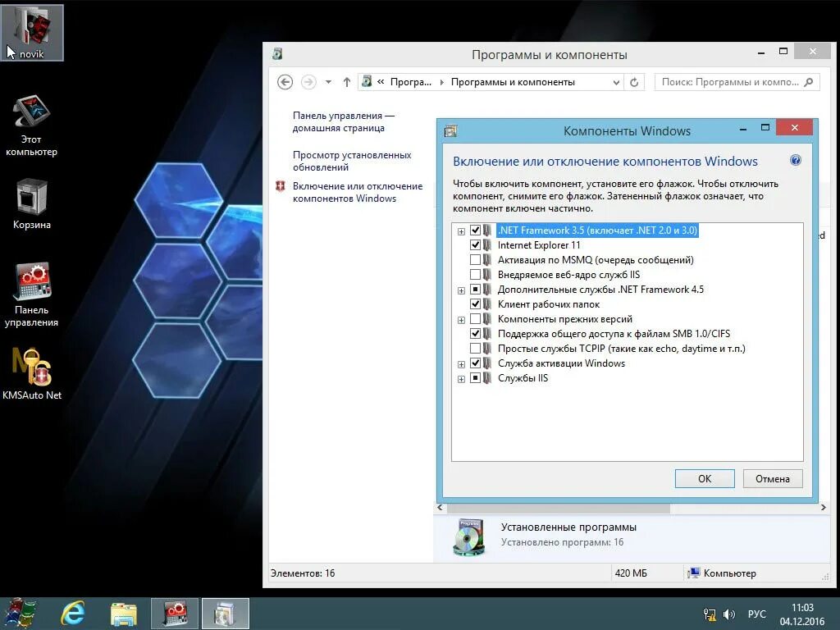This screenshot has height=630, width=840.
Task: Click the Отмена button
Action: click(772, 478)
